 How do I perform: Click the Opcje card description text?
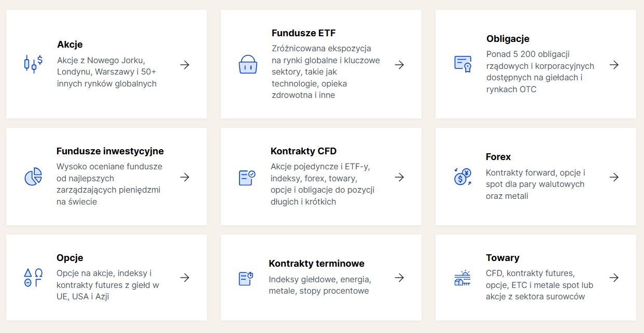tap(108, 285)
